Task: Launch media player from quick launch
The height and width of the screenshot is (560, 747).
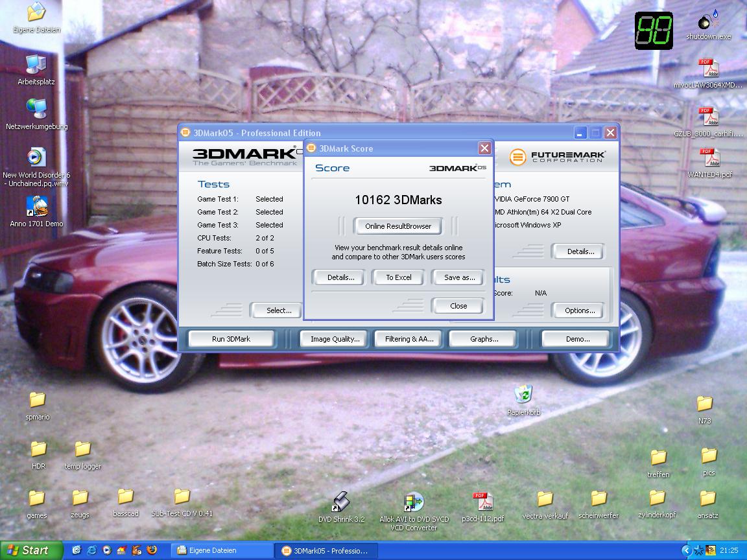Action: click(107, 550)
